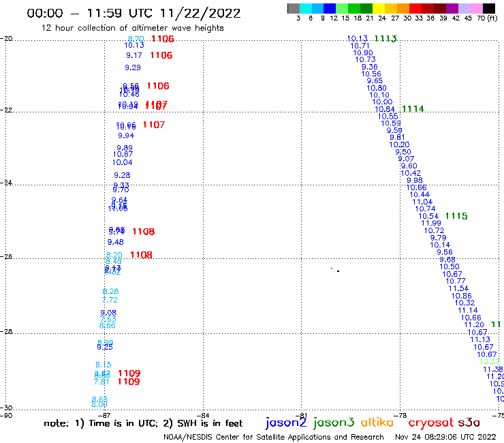Screen dimensions: 504x443
Task: Click the jason3 satellite legend label
Action: tap(334, 423)
